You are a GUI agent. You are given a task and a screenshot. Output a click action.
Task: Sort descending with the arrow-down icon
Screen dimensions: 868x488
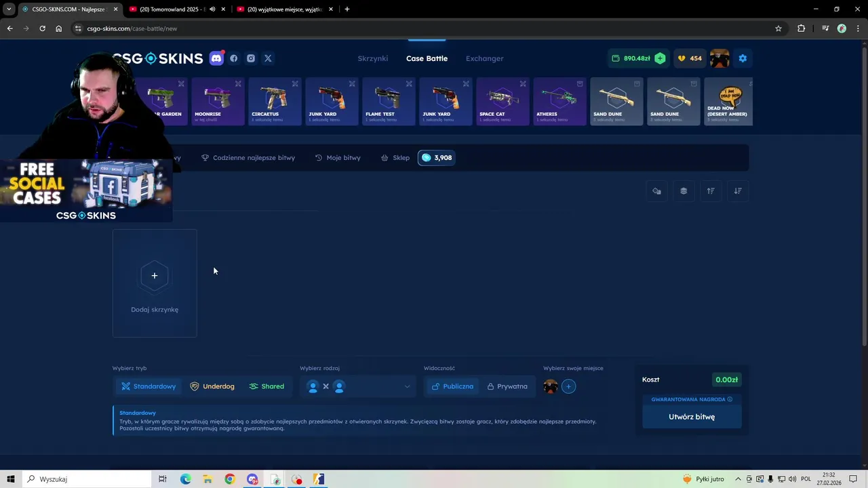click(738, 191)
